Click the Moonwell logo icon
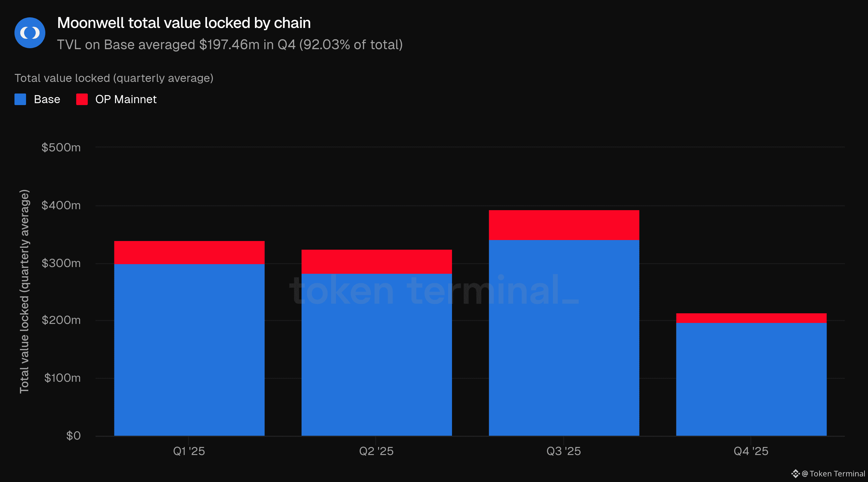The width and height of the screenshot is (868, 482). coord(30,33)
